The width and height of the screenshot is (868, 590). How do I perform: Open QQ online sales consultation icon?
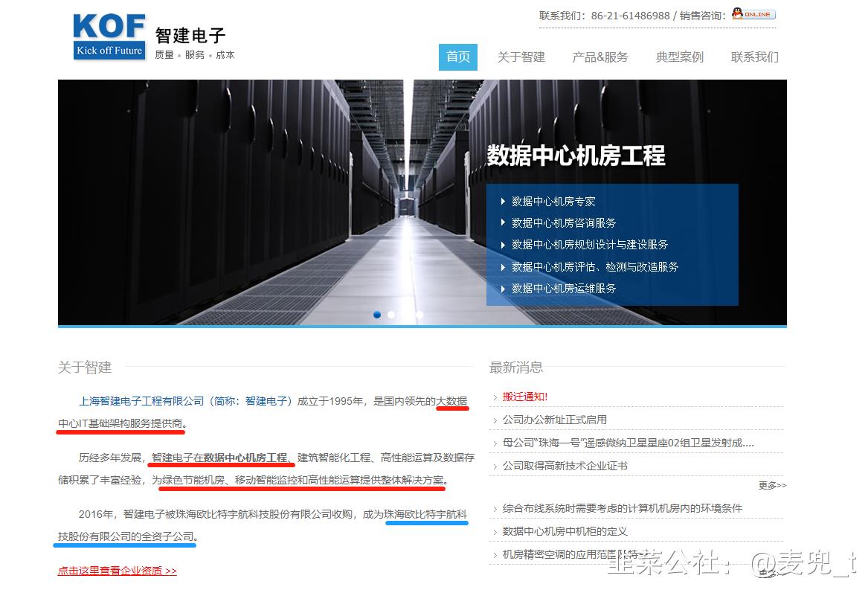[751, 13]
